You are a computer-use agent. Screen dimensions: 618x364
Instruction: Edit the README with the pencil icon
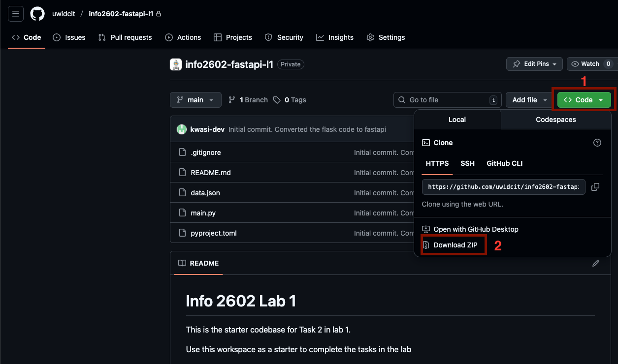pos(596,263)
